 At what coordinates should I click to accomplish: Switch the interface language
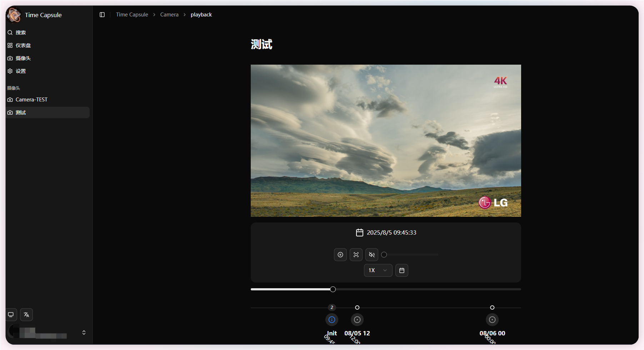click(26, 314)
